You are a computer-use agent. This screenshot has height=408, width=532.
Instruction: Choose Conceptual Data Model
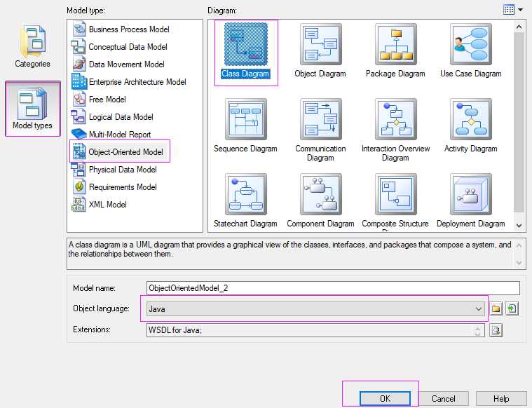[x=119, y=47]
